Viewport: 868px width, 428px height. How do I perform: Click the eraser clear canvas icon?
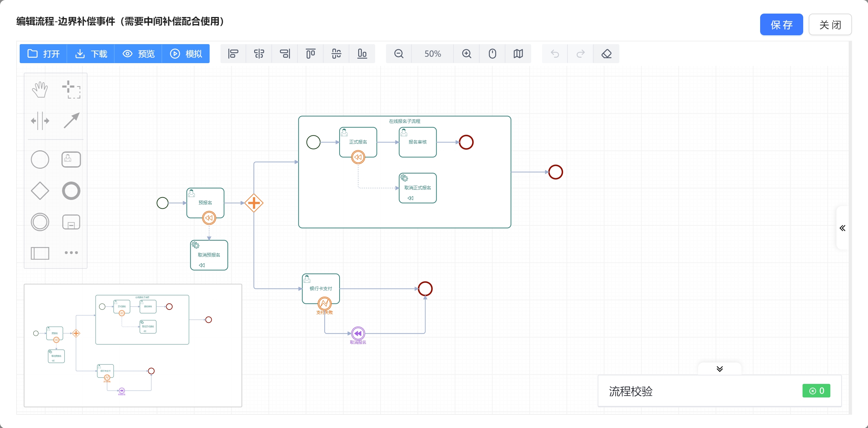coord(606,54)
